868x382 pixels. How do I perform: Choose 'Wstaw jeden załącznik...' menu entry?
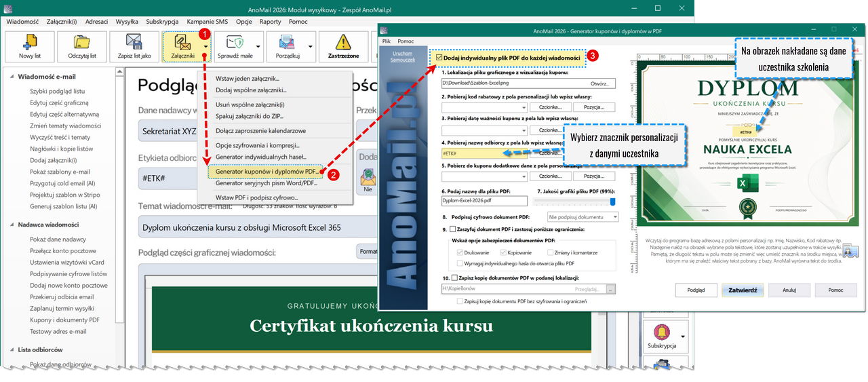pyautogui.click(x=247, y=79)
